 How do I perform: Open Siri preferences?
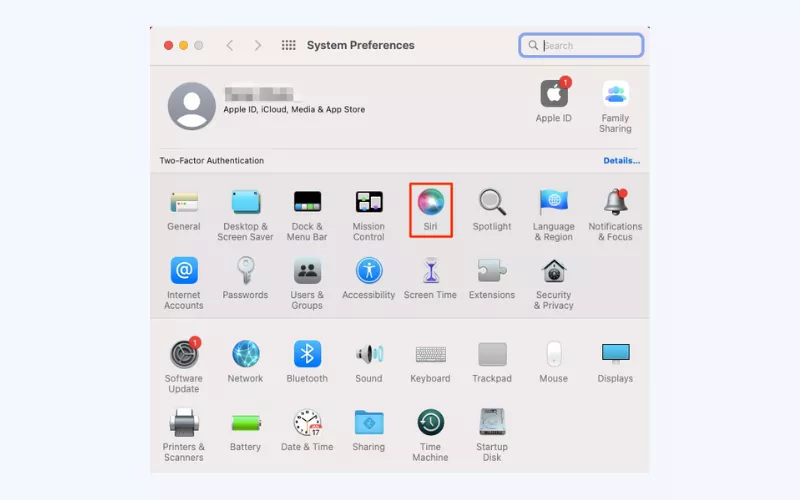coord(431,210)
